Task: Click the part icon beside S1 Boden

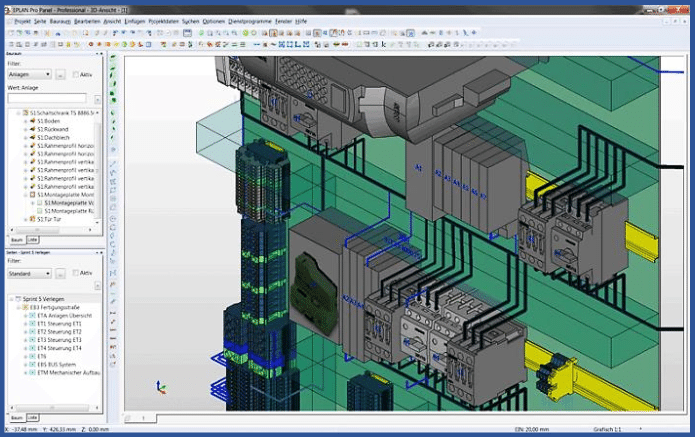Action: [x=32, y=121]
